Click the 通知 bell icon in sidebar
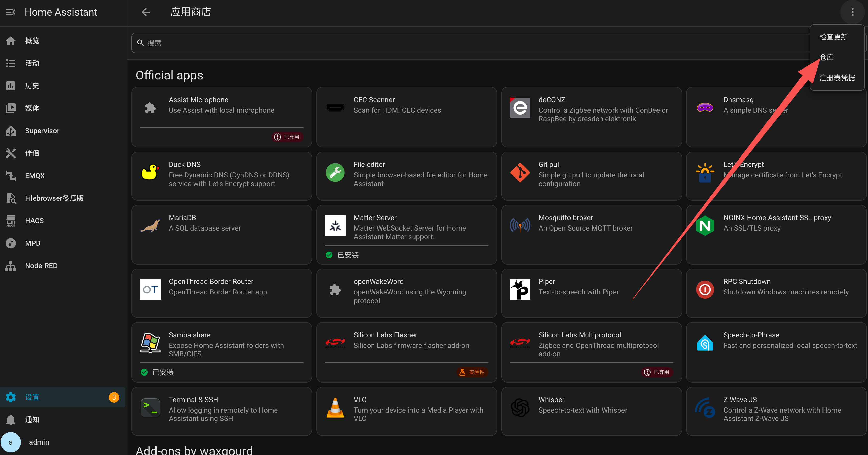The width and height of the screenshot is (868, 455). click(11, 420)
